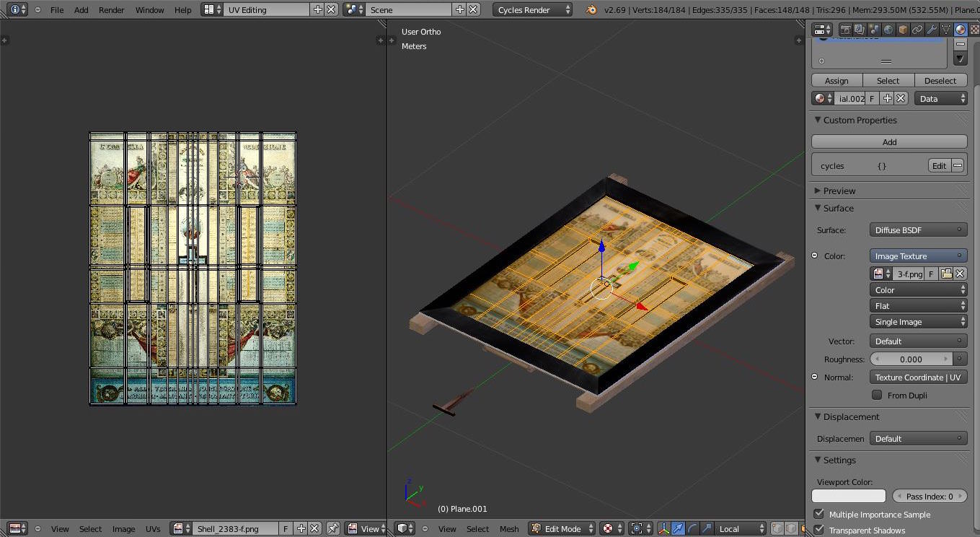Open file browser for 3-f.png image
980x537 pixels.
[x=947, y=274]
